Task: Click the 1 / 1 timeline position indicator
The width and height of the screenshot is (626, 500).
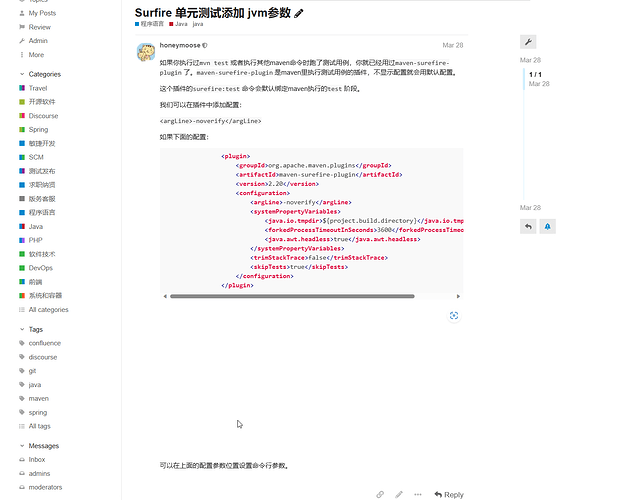Action: [x=535, y=74]
